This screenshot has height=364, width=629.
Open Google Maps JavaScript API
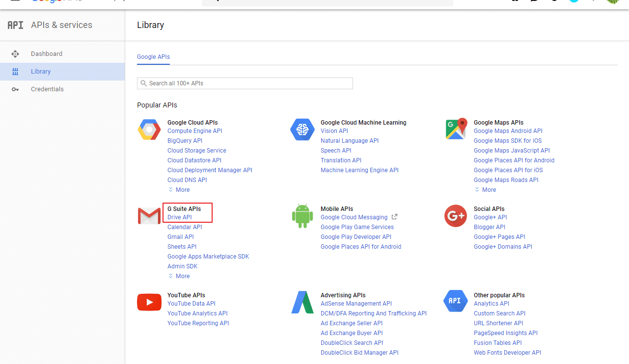512,151
